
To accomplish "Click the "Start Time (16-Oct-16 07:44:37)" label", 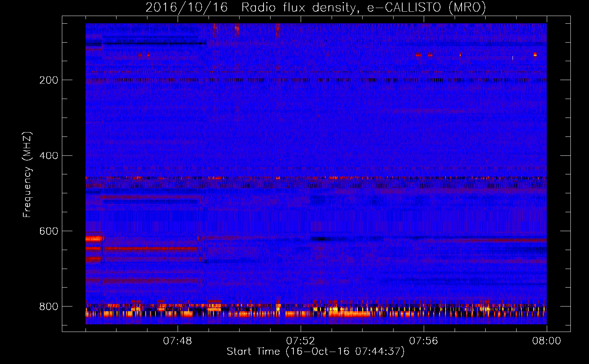I will point(316,351).
